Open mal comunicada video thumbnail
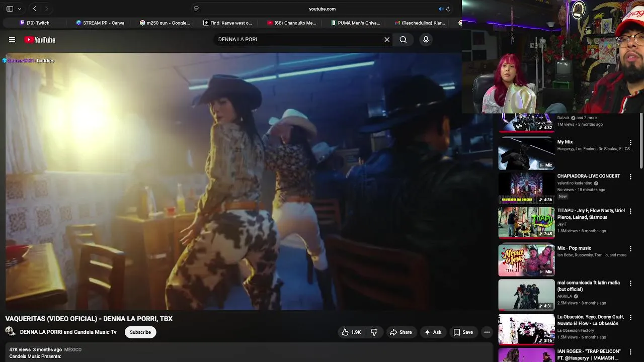This screenshot has height=362, width=644. (x=526, y=294)
